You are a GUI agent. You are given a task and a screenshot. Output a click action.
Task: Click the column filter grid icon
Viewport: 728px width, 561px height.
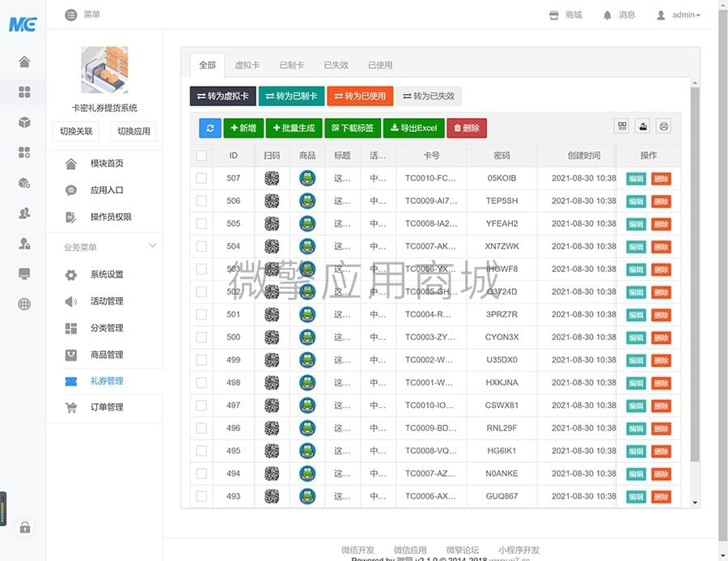tap(622, 126)
